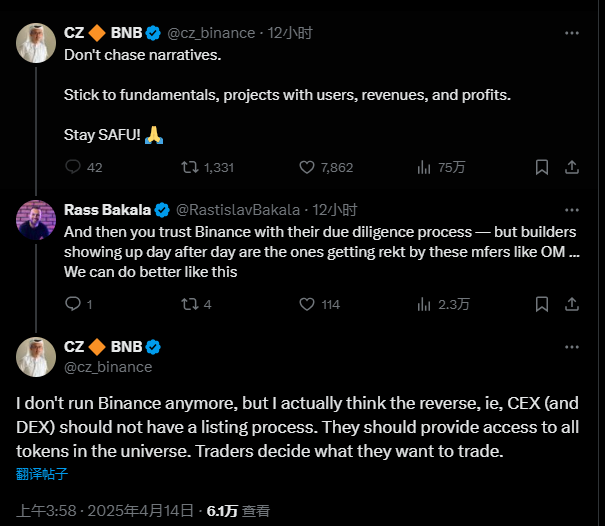Viewport: 605px width, 526px height.
Task: Reply to CZ's 'Don't chase narratives' tweet
Action: 72,167
